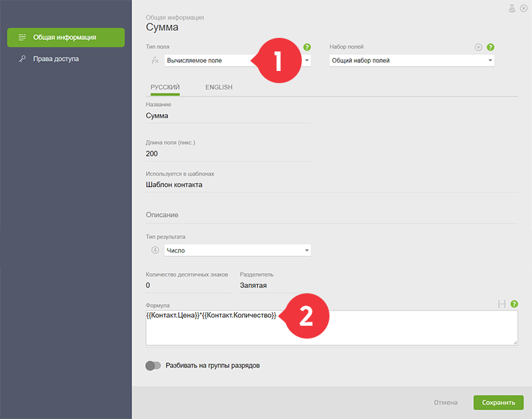Viewport: 532px width, 419px height.
Task: Open the curly-braces variable picker icon above Формула
Action: [x=502, y=304]
